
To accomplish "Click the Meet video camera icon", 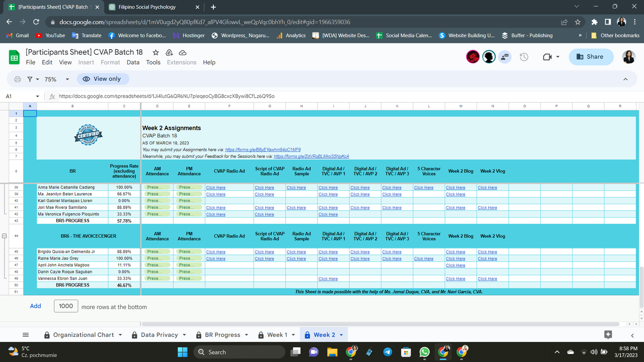I will click(x=548, y=57).
